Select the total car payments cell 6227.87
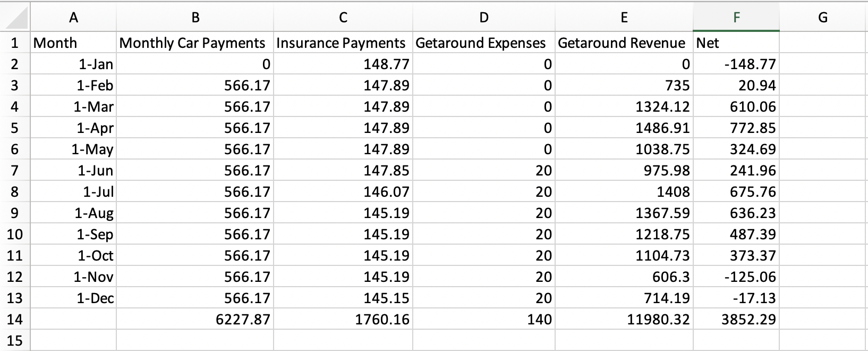 (x=195, y=319)
